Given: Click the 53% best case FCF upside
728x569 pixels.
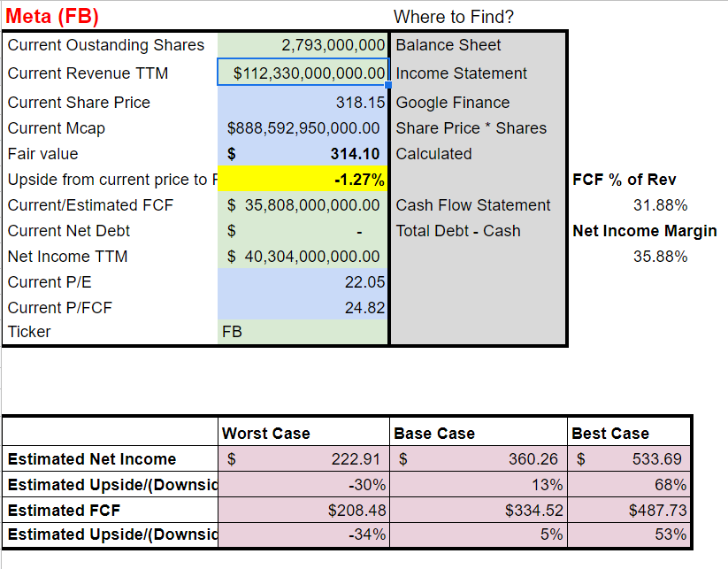Looking at the screenshot, I should click(671, 534).
